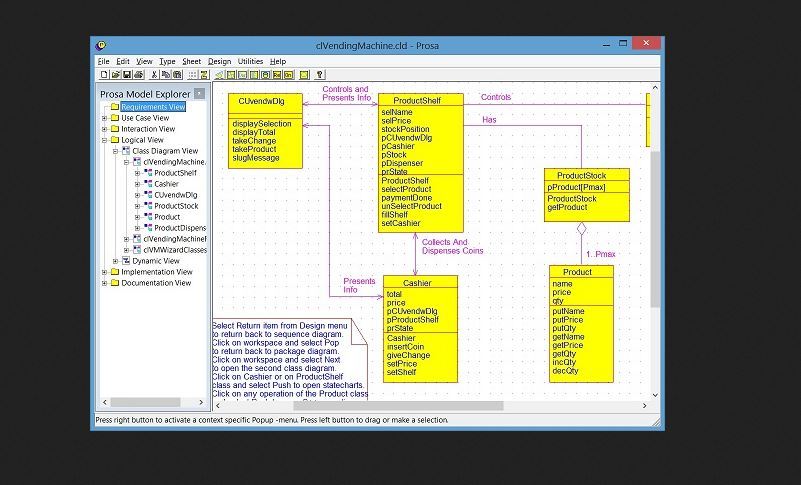Select the ProductStock tree item

176,206
